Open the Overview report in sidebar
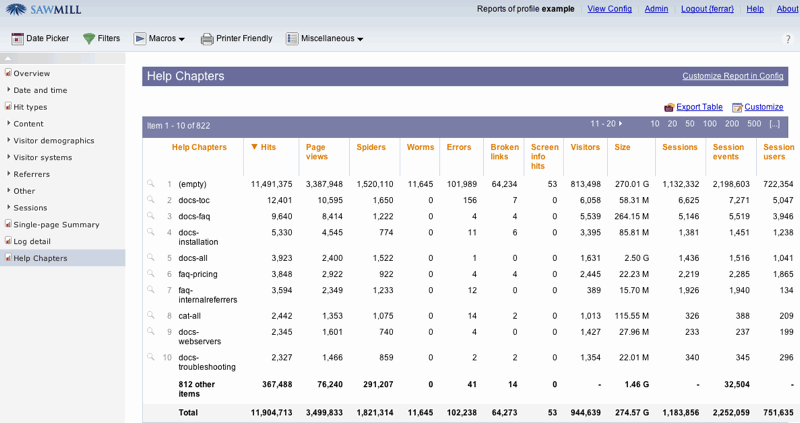Viewport: 800px width, 423px height. tap(31, 73)
